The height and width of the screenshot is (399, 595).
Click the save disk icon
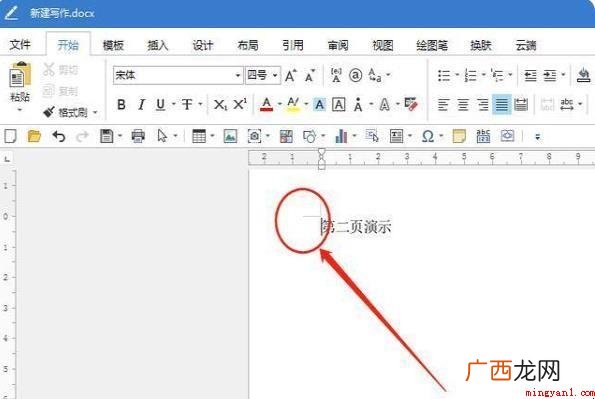coord(106,136)
